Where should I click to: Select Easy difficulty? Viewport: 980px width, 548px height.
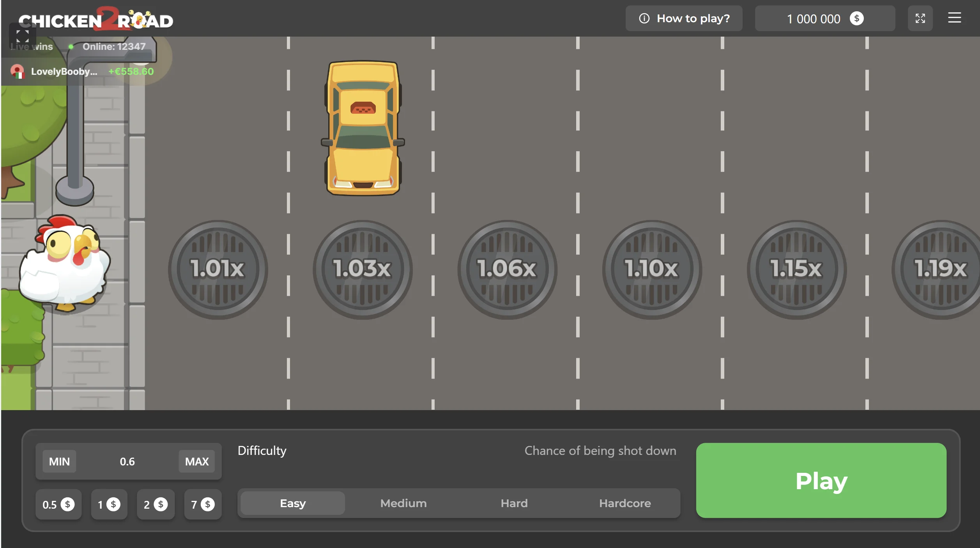click(293, 503)
